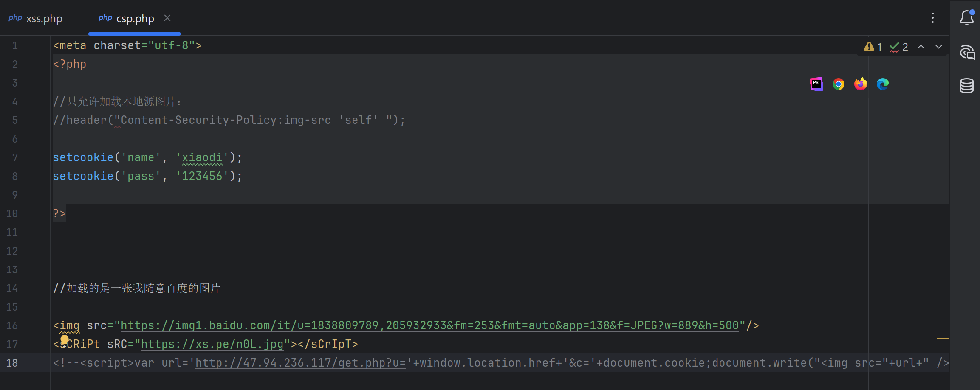Viewport: 980px width, 390px height.
Task: Open the 47.94.236.117/get.php link
Action: 301,363
